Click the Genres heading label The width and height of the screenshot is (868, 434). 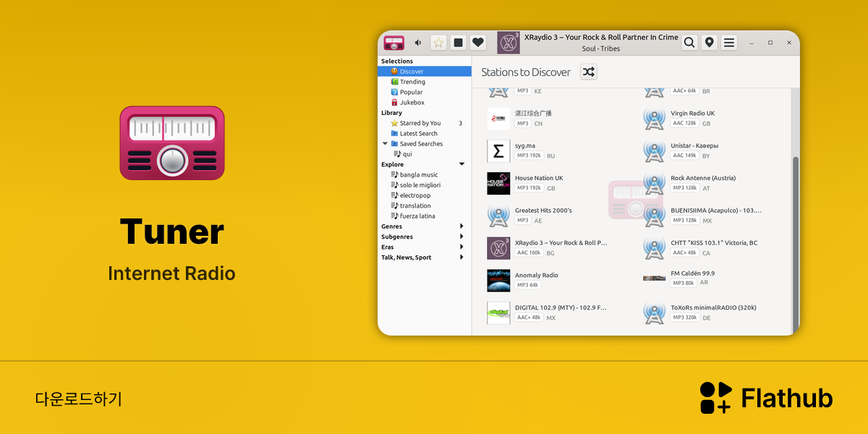392,226
